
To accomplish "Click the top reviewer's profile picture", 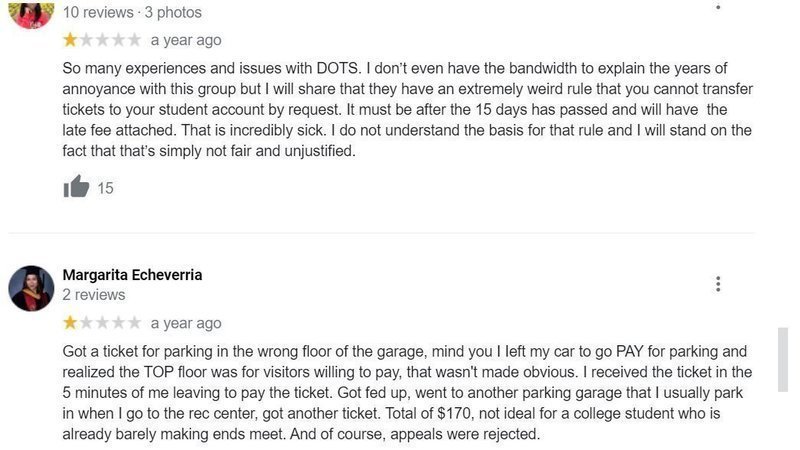I will tap(31, 13).
